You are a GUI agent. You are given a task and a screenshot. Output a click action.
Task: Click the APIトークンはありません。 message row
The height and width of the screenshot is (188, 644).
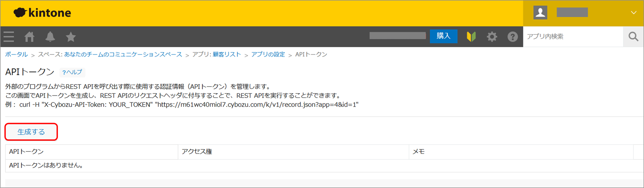coord(325,166)
